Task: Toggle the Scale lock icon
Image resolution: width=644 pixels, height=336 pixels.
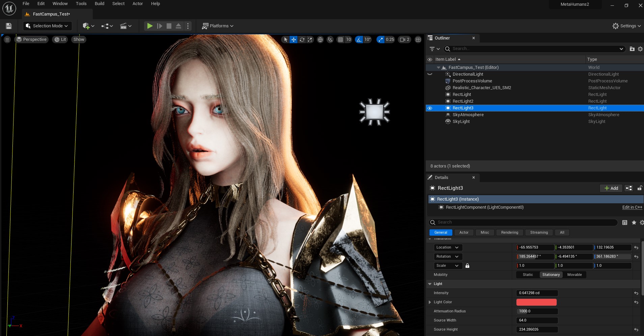Action: (x=467, y=266)
